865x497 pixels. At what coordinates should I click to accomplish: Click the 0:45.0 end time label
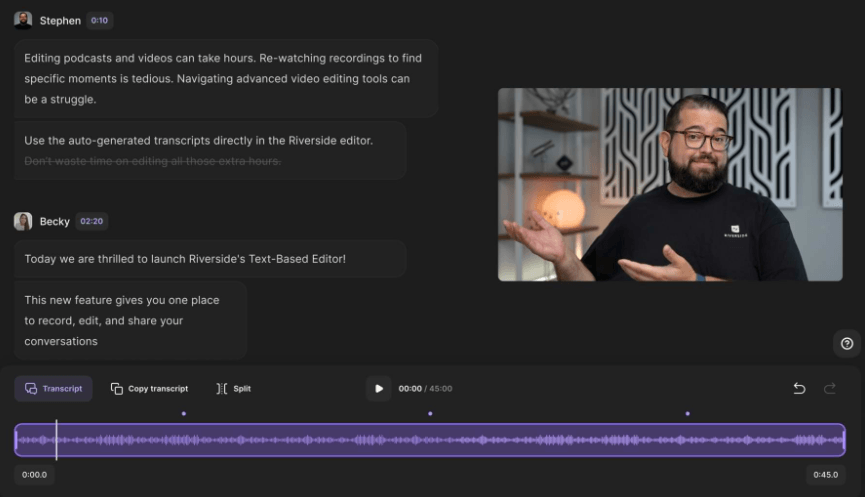[x=825, y=474]
